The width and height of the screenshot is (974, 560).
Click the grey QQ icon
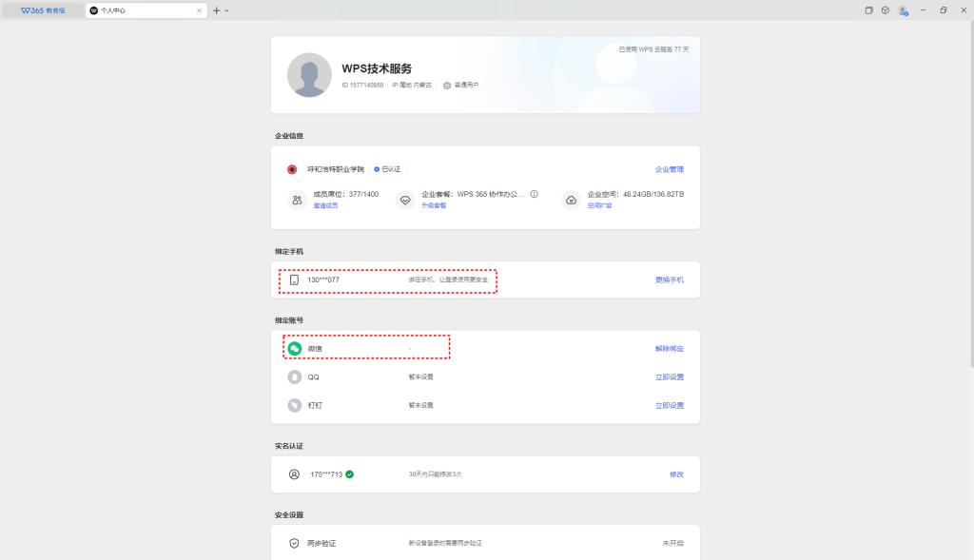click(x=295, y=377)
